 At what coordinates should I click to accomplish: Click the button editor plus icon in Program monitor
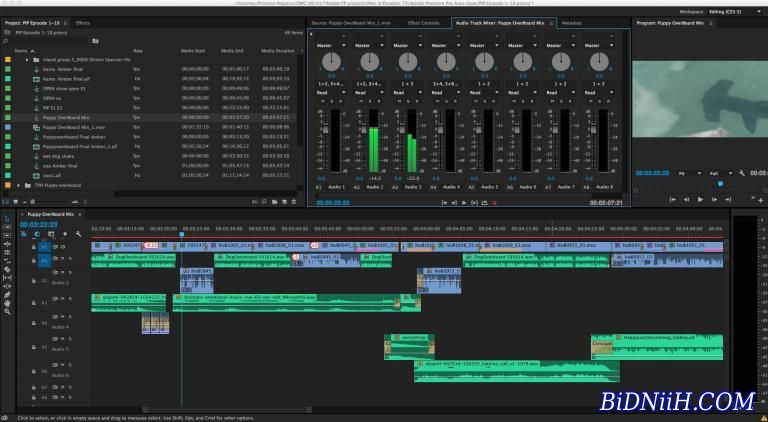click(x=761, y=200)
